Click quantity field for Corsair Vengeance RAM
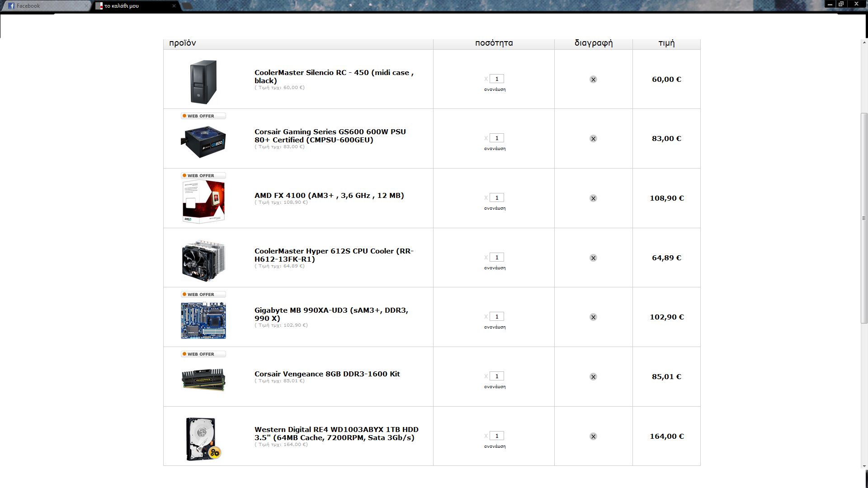 [x=497, y=376]
